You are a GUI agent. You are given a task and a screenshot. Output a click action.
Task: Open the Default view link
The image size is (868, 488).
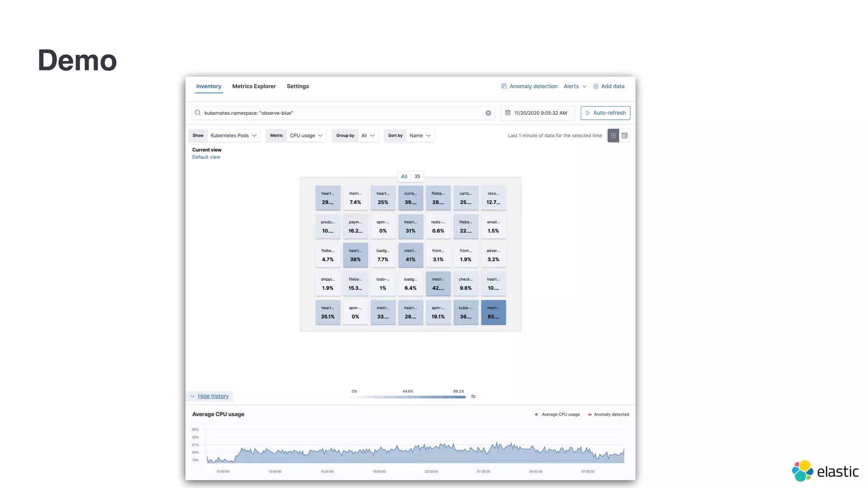click(206, 157)
